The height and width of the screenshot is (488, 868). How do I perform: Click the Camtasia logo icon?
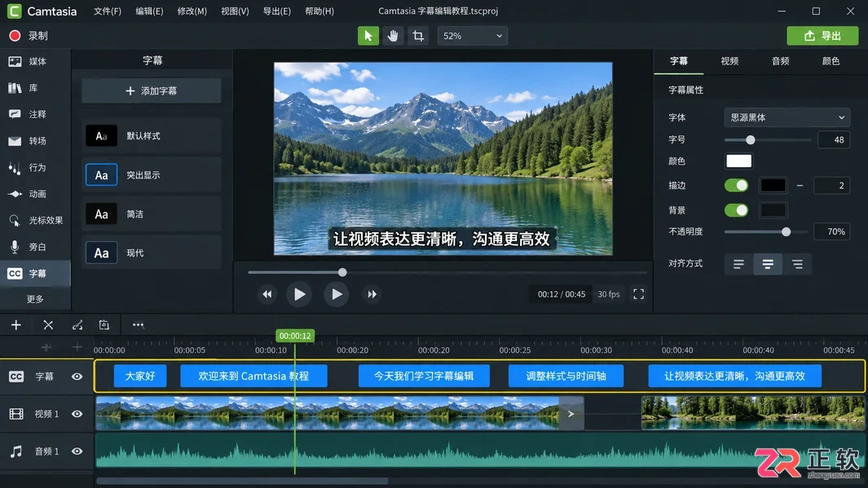(15, 11)
